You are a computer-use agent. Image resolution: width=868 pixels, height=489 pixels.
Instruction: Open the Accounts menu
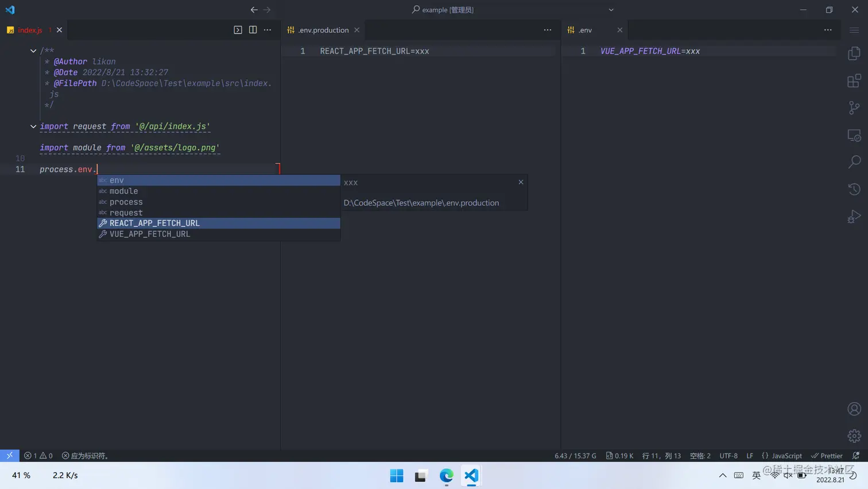854,409
